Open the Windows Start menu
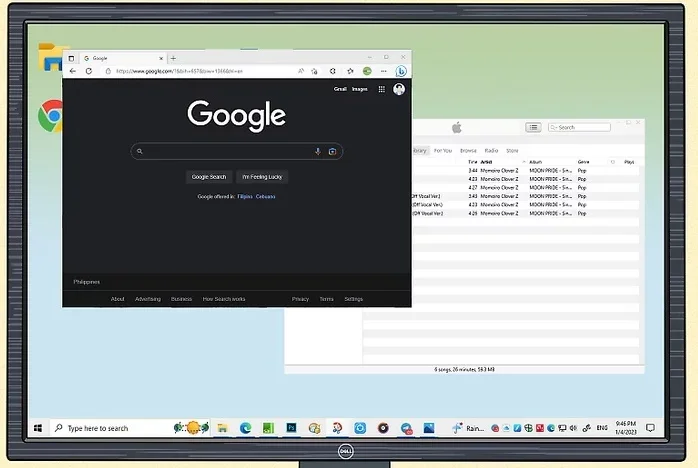 (38, 428)
